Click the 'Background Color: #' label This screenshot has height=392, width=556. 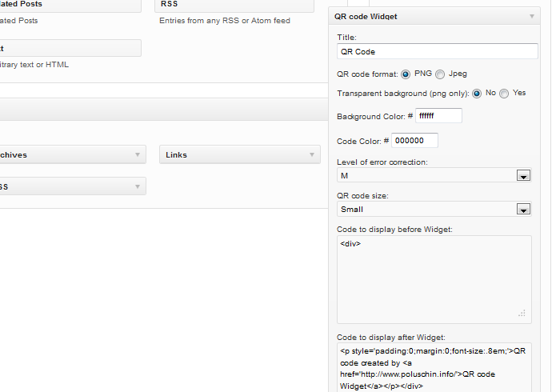(x=375, y=116)
